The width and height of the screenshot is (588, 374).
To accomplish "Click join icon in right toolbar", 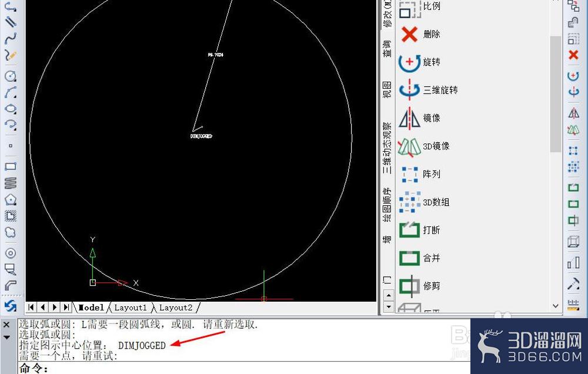I will [x=573, y=204].
